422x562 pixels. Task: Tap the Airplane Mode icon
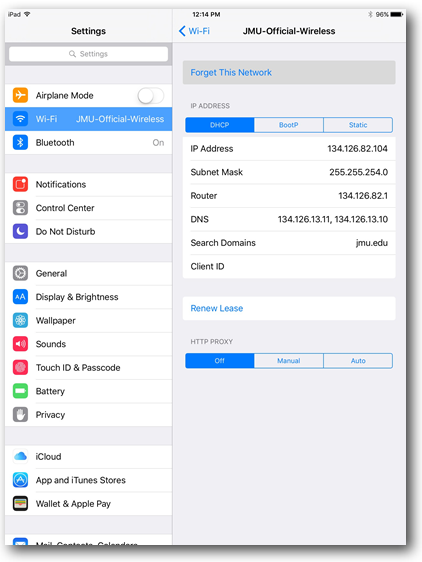click(20, 95)
